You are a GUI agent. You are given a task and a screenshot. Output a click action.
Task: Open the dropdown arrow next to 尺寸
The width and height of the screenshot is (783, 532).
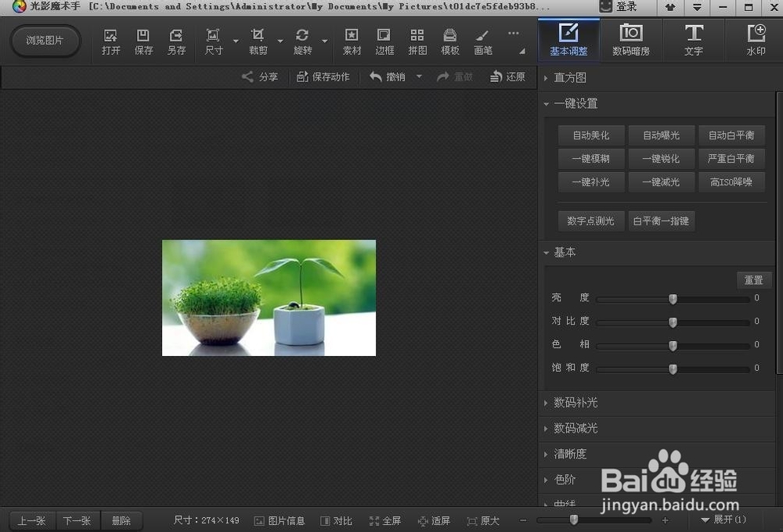pos(236,41)
